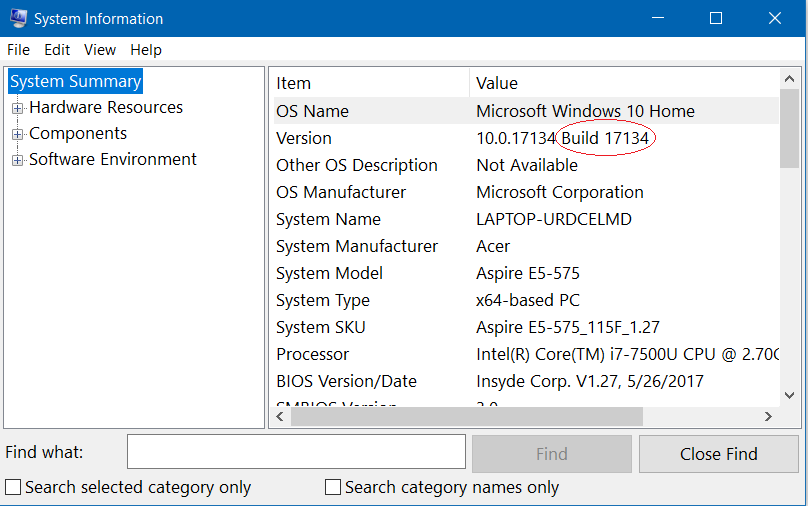Click the vertical scrollbar up arrow
The height and width of the screenshot is (506, 808).
(x=789, y=80)
